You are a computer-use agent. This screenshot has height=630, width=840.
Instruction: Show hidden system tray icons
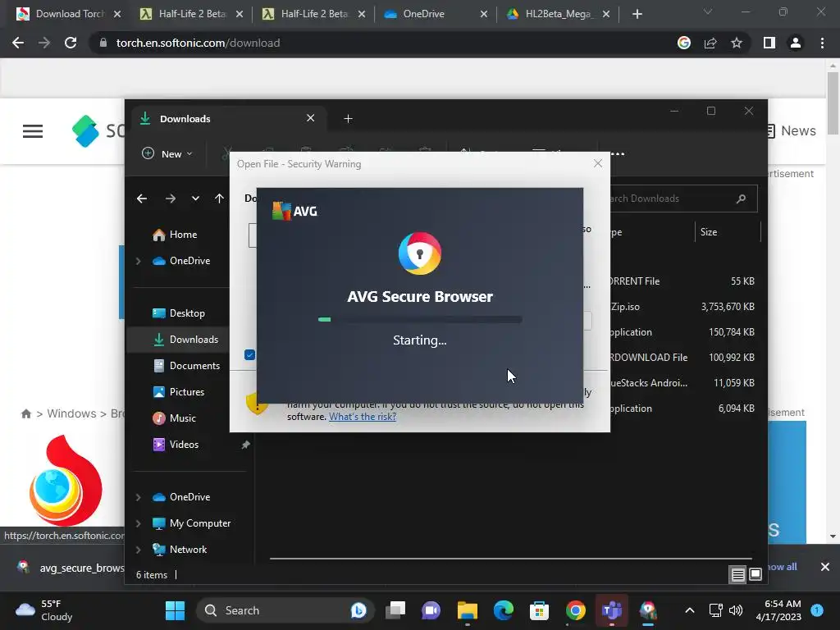[x=690, y=610]
